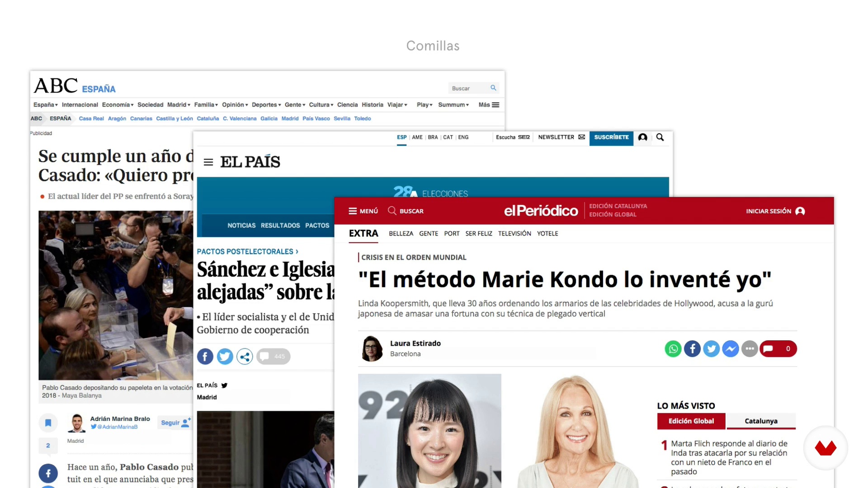Switch to Catalunya tab in Lo Más Visto
868x488 pixels.
[x=761, y=421]
